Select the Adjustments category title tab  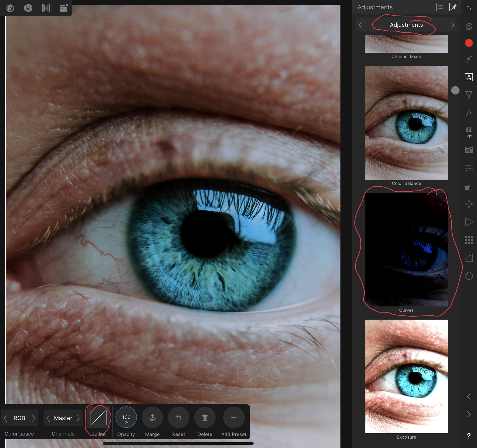pyautogui.click(x=406, y=25)
